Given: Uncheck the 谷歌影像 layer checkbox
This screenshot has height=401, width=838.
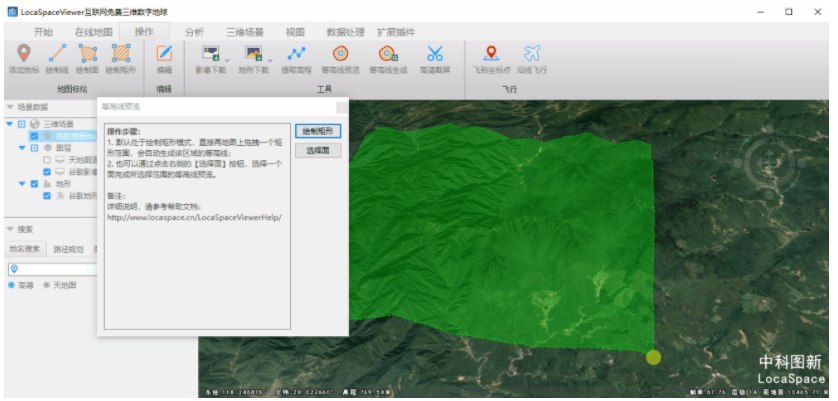Looking at the screenshot, I should (46, 172).
